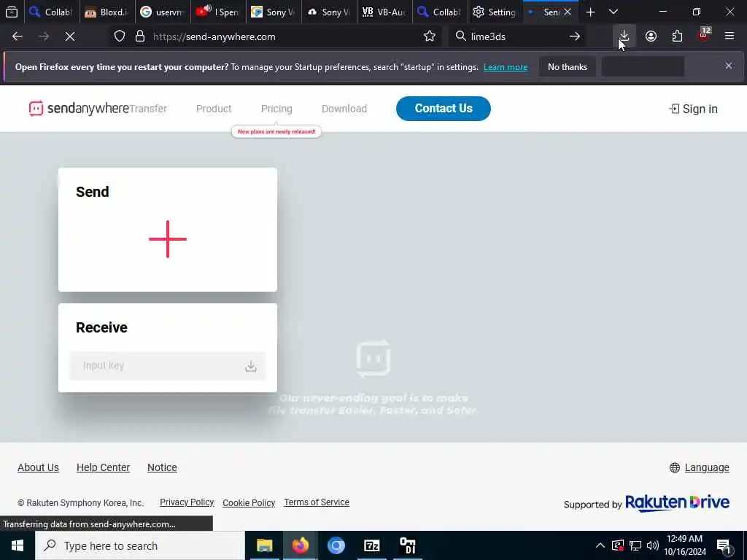Screen dimensions: 747x560
Task: Click the globe Language icon
Action: coord(675,467)
